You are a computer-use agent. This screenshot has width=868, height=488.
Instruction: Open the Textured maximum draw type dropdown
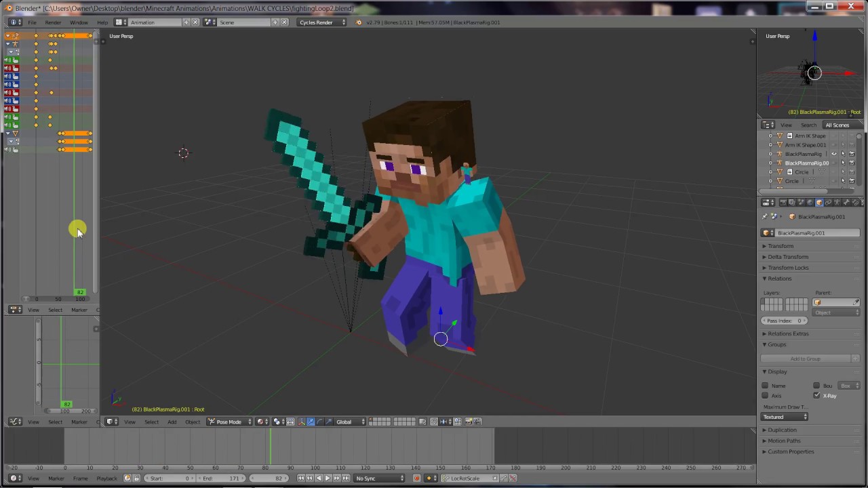tap(785, 417)
